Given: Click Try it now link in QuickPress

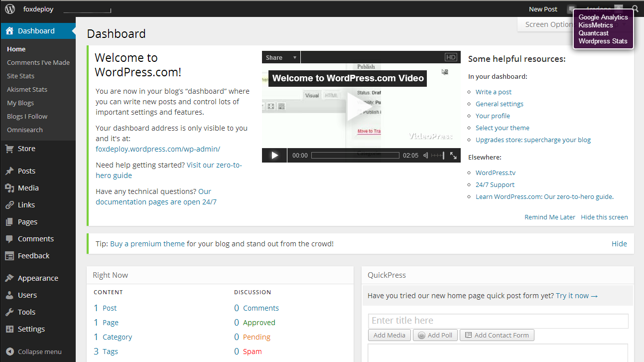Looking at the screenshot, I should coord(577,296).
